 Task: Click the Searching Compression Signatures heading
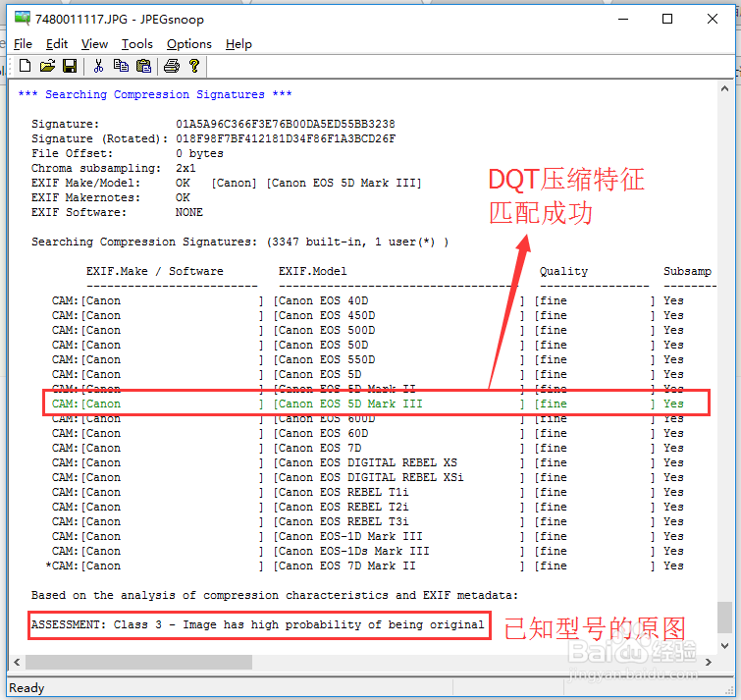[x=155, y=94]
